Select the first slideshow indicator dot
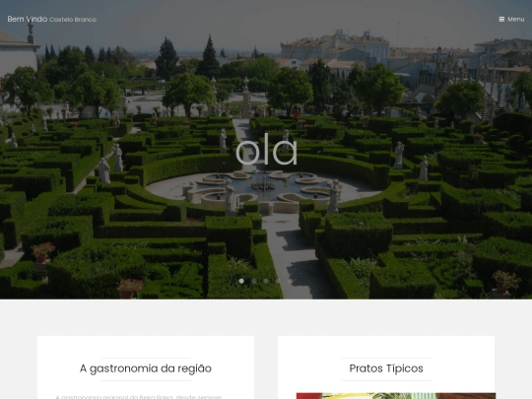This screenshot has width=532, height=399. (x=241, y=281)
